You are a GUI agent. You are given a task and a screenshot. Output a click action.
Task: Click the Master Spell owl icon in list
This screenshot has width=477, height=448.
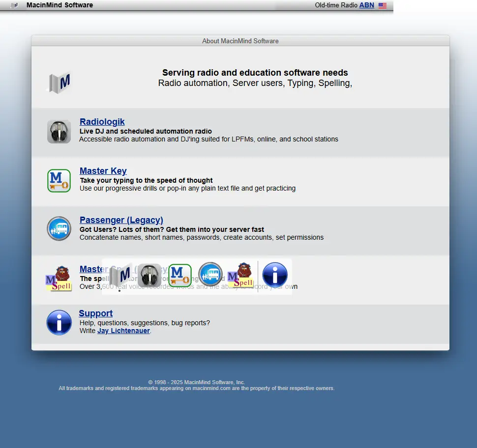pyautogui.click(x=59, y=279)
